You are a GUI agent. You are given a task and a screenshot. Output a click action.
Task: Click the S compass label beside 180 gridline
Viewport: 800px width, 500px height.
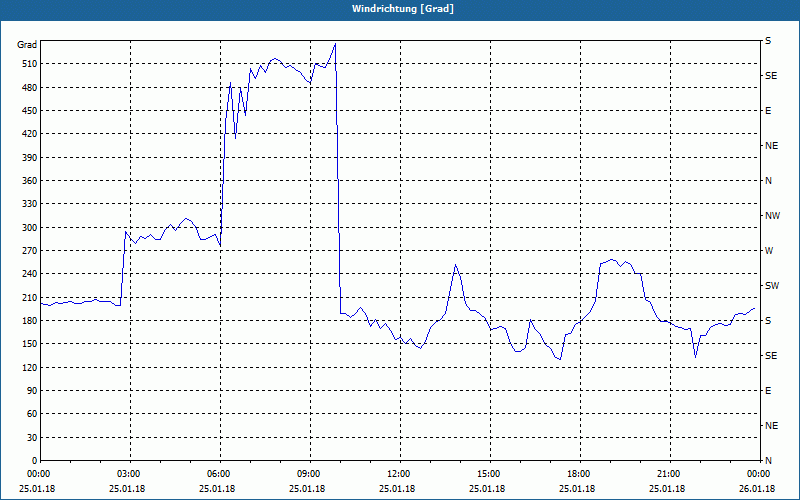(768, 321)
